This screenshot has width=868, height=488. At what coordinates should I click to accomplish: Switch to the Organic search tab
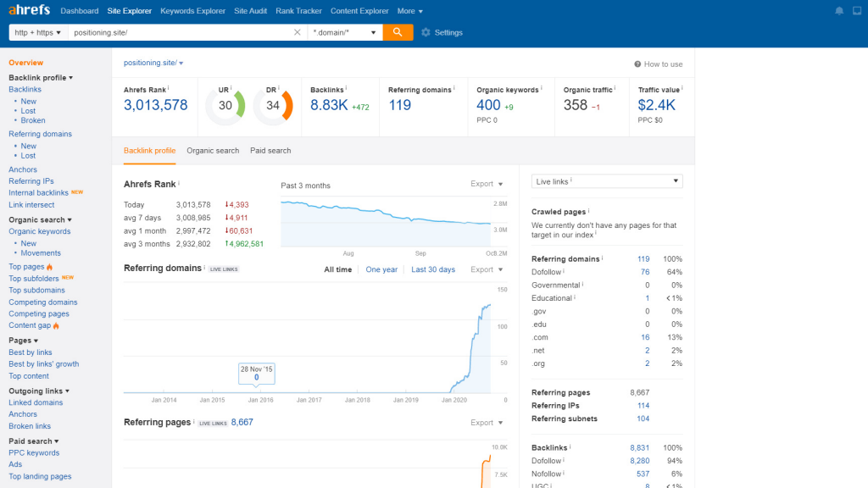click(x=213, y=151)
